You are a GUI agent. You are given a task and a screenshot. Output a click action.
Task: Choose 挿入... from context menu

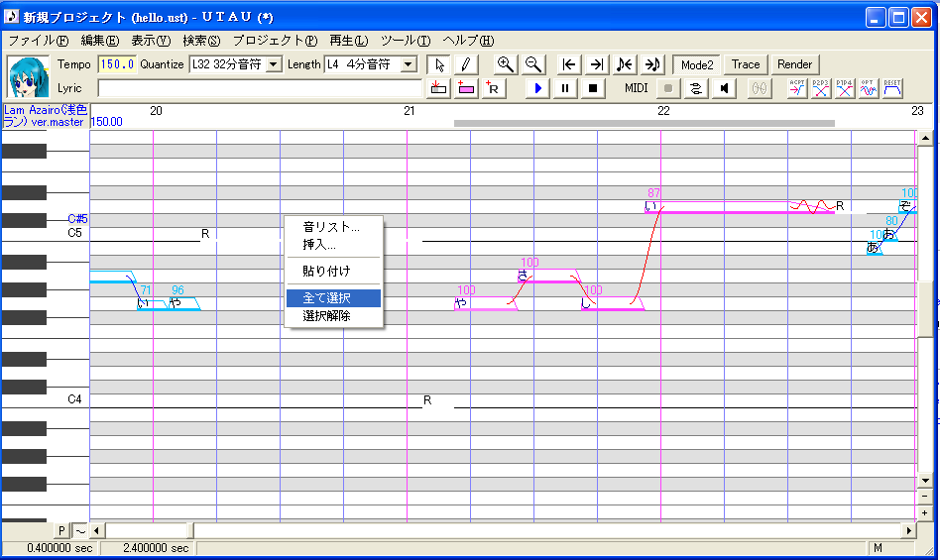[333, 245]
